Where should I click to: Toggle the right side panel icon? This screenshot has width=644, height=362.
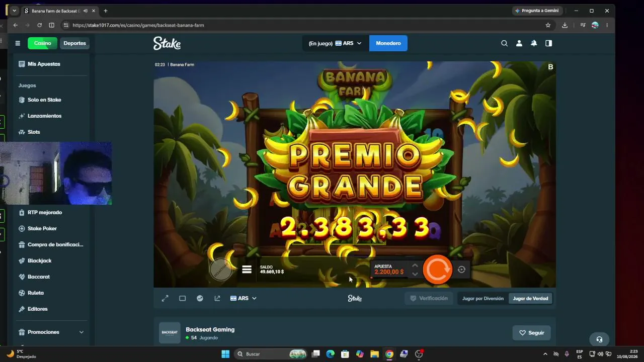pyautogui.click(x=548, y=43)
